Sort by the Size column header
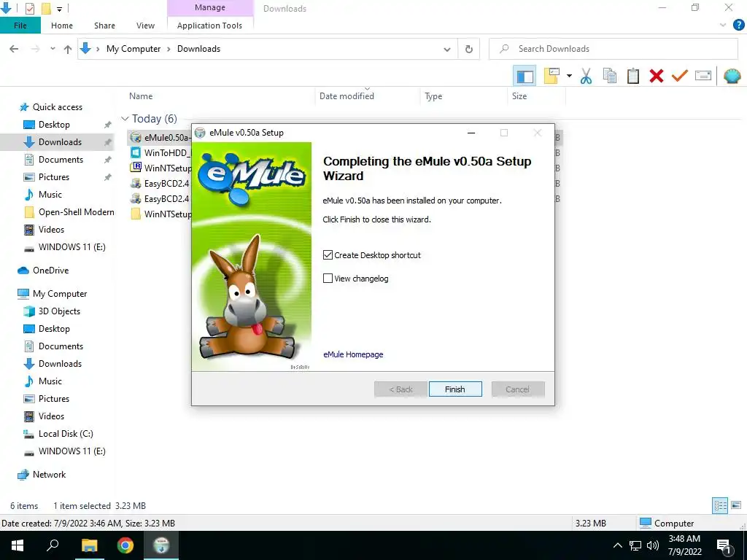 coord(519,96)
